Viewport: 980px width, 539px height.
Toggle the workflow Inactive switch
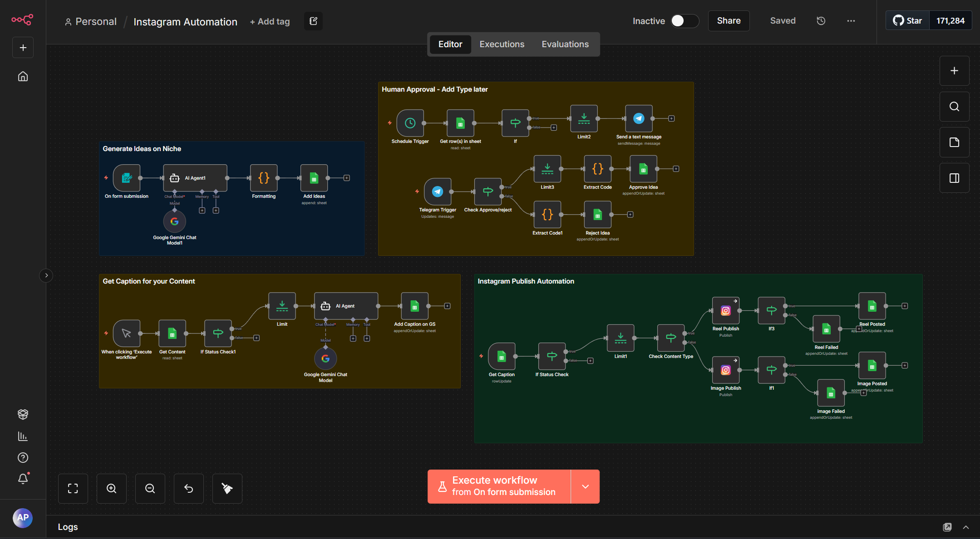[684, 21]
